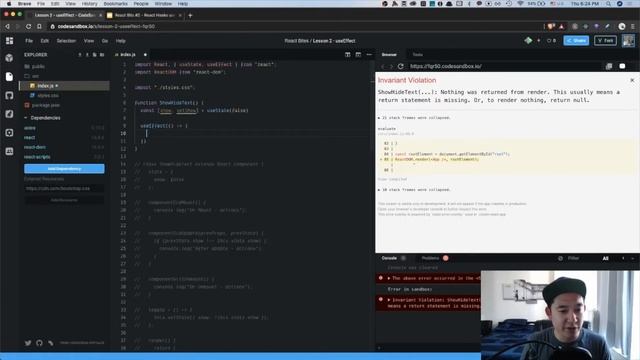Click the like heart counter in header

(551, 40)
